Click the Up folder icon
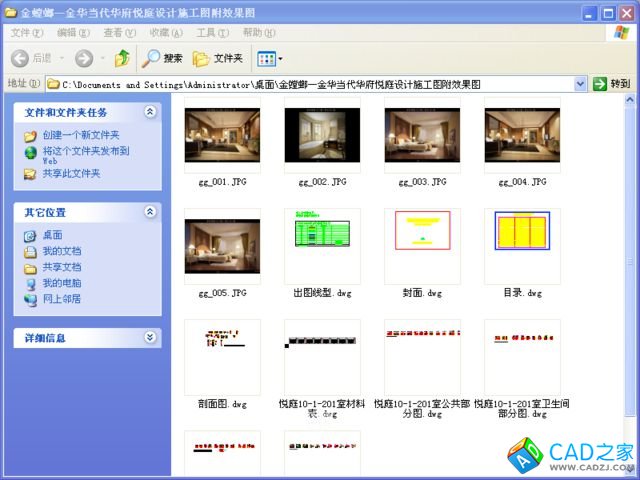 pyautogui.click(x=122, y=59)
